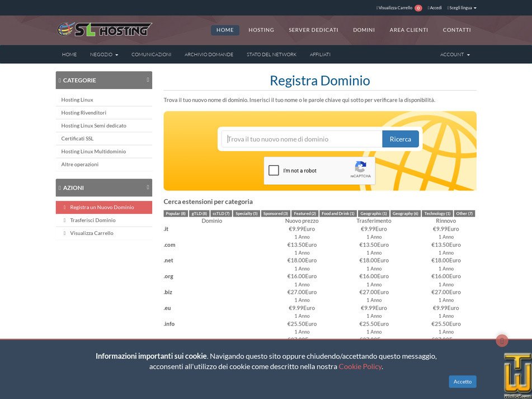Click the .org domain row label
This screenshot has height=399, width=532.
pos(168,276)
